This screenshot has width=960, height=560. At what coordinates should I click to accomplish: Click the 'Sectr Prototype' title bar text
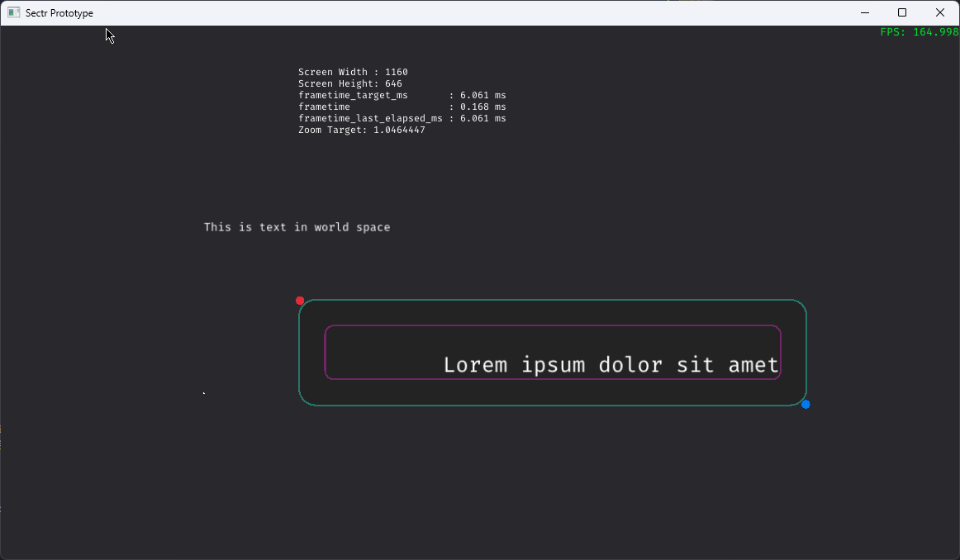pos(59,13)
